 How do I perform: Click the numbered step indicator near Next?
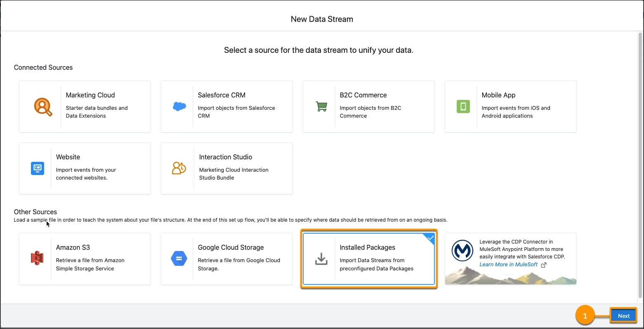[585, 315]
